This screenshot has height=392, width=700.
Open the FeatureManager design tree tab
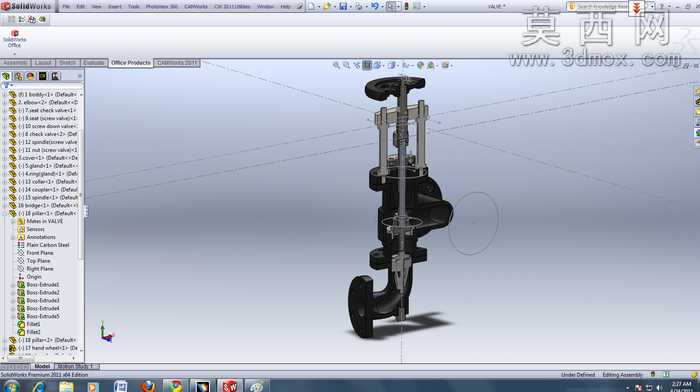coord(6,76)
